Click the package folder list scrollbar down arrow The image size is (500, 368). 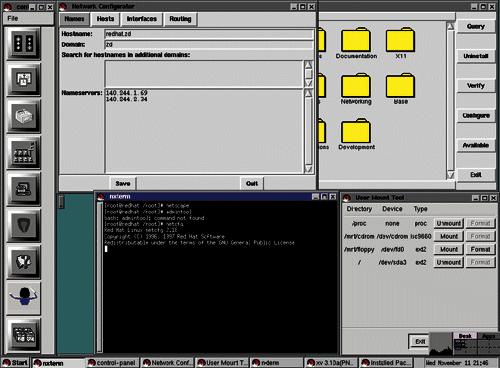(x=450, y=175)
